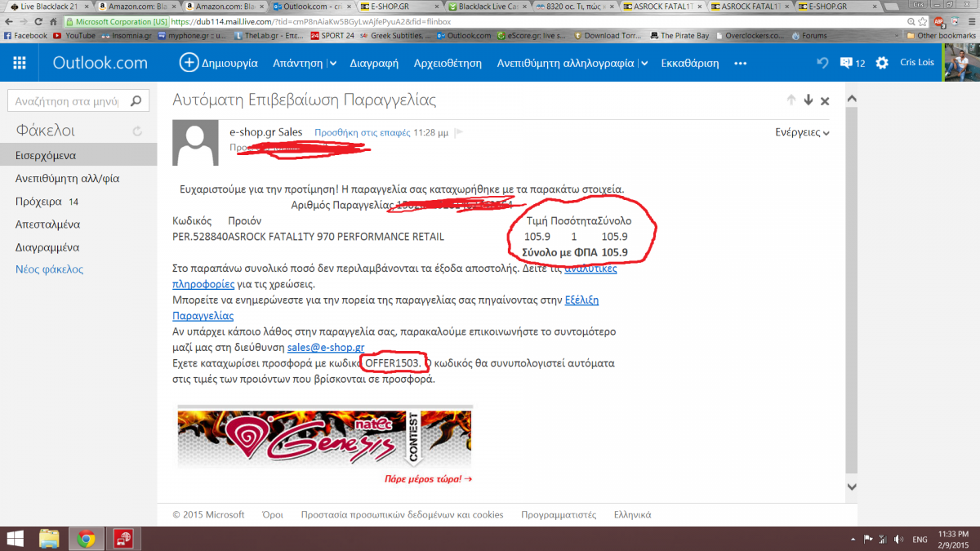Click the browser back arrow
The image size is (980, 551).
click(x=10, y=22)
